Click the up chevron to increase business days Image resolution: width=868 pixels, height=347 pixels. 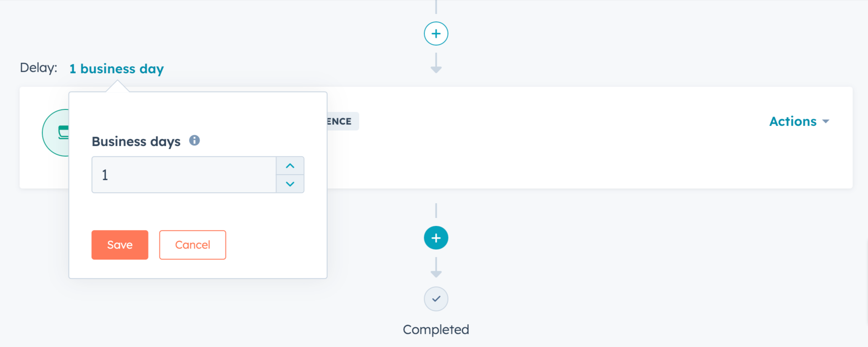click(x=290, y=166)
